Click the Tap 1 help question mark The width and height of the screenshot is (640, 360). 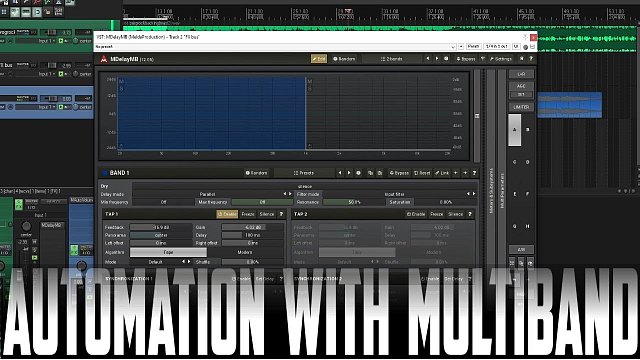pyautogui.click(x=281, y=214)
